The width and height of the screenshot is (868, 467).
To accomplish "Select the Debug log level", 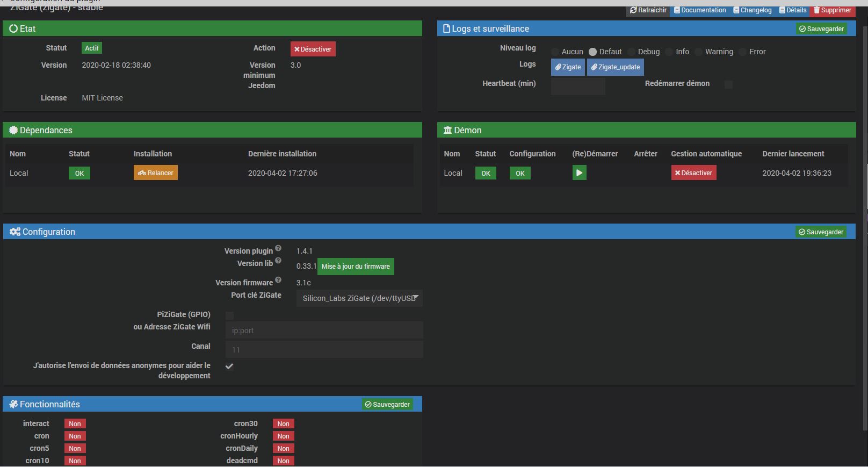I will click(x=632, y=52).
